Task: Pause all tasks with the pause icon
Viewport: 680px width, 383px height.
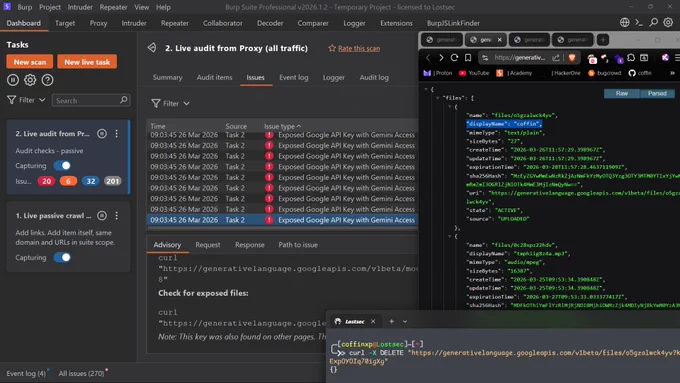Action: [13, 80]
